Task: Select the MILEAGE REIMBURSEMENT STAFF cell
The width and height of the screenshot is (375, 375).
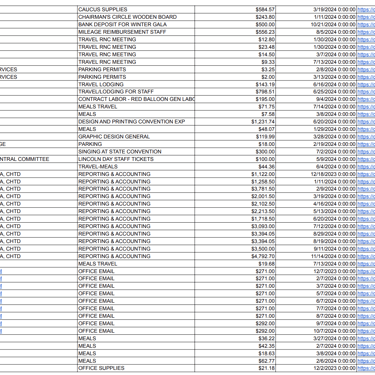Action: (x=136, y=32)
